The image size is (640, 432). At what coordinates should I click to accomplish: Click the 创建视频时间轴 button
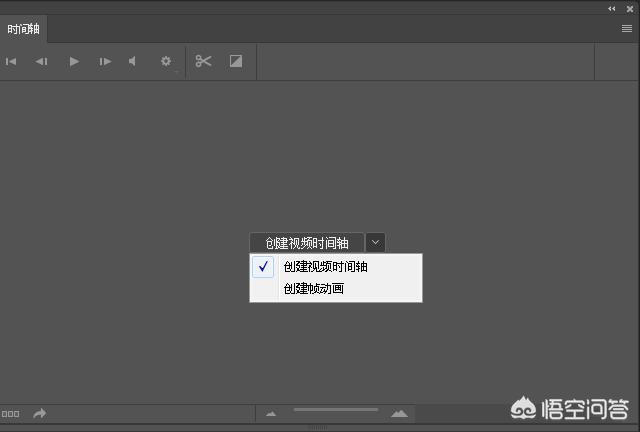[306, 243]
